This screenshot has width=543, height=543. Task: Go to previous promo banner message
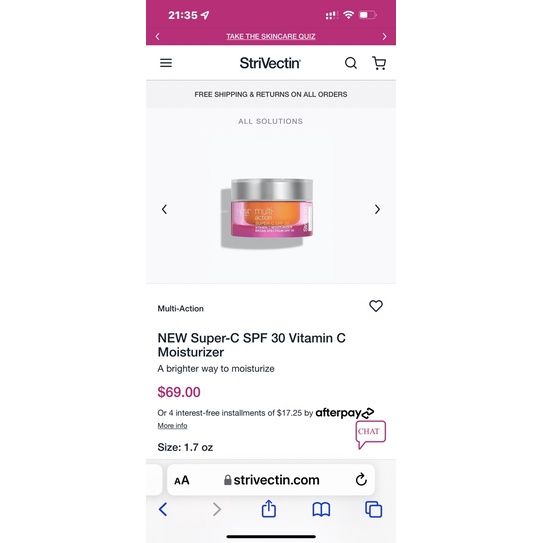[158, 36]
